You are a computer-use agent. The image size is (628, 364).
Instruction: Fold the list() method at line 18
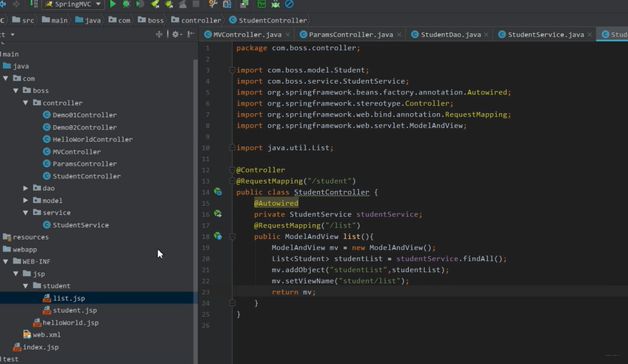pos(232,237)
